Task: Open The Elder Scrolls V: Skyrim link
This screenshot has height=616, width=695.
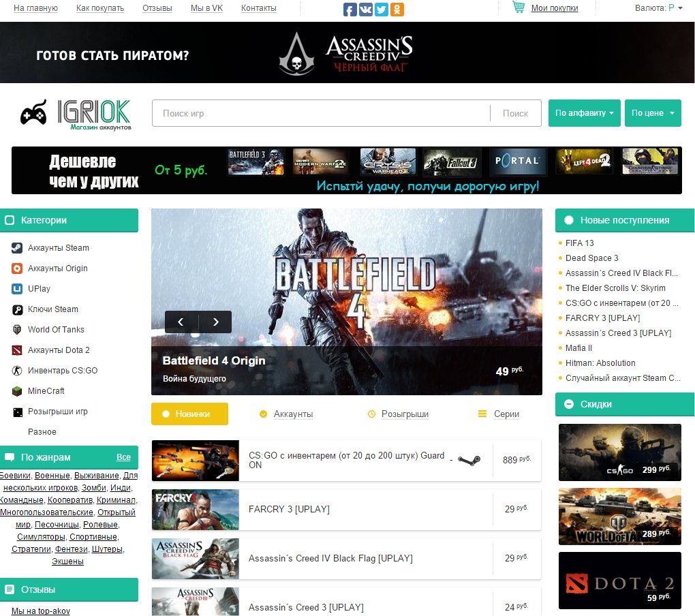Action: 615,288
